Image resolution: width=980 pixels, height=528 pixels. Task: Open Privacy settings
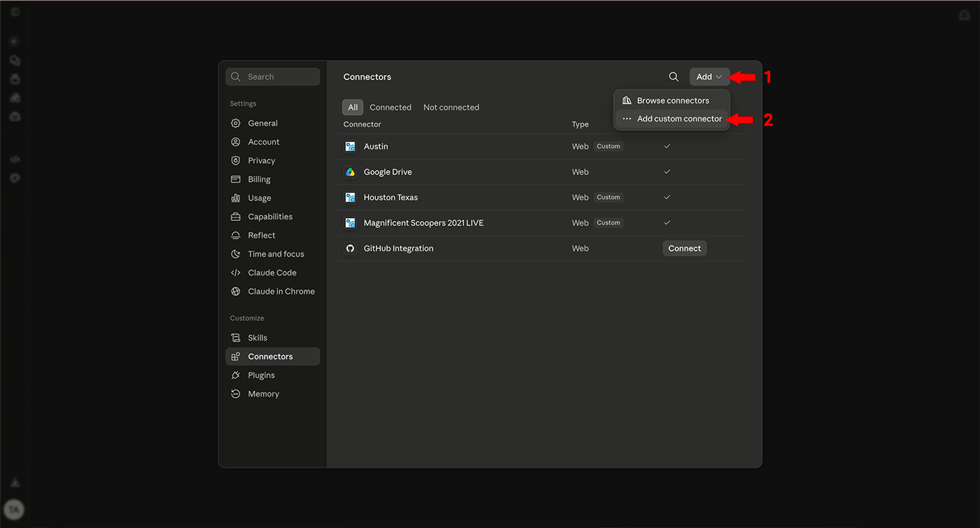[272, 161]
